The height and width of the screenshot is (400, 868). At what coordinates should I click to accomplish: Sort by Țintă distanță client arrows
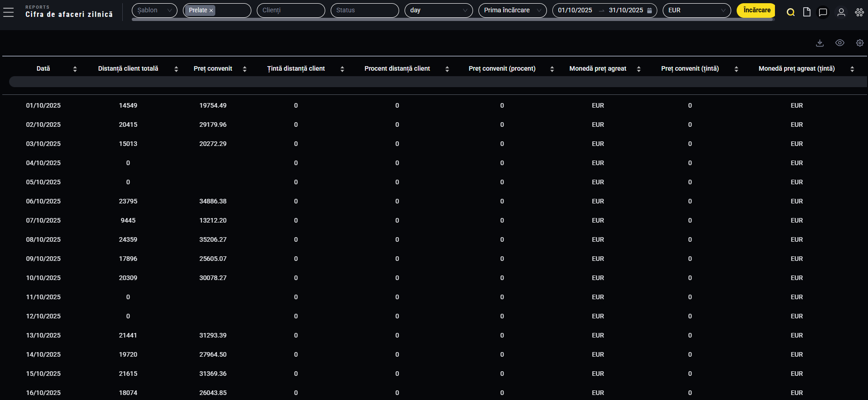[342, 69]
